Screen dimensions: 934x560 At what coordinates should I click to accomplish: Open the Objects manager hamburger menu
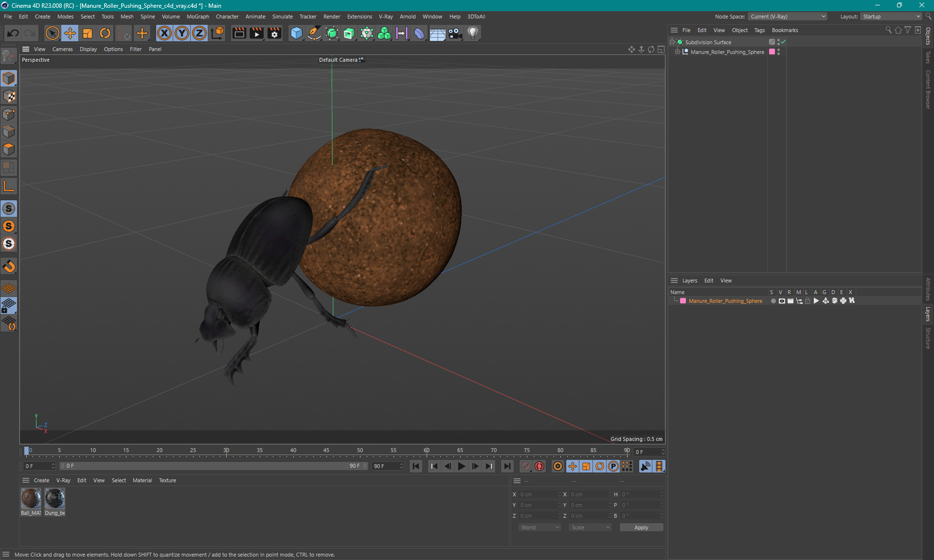pyautogui.click(x=674, y=30)
